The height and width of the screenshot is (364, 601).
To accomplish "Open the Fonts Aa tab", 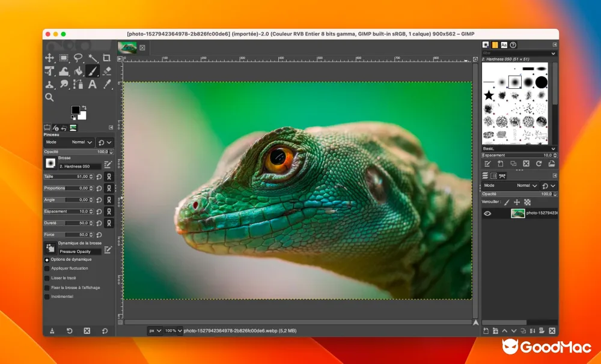I will click(504, 45).
